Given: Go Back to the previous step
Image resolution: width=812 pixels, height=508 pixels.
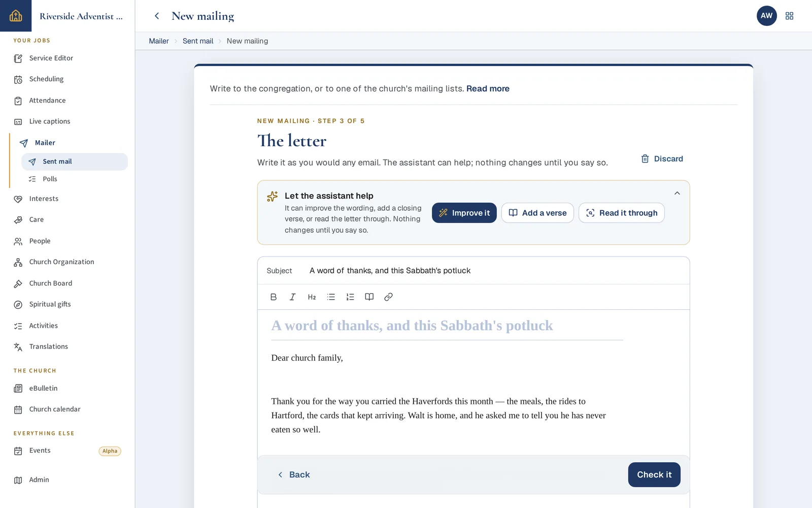Looking at the screenshot, I should pyautogui.click(x=294, y=474).
